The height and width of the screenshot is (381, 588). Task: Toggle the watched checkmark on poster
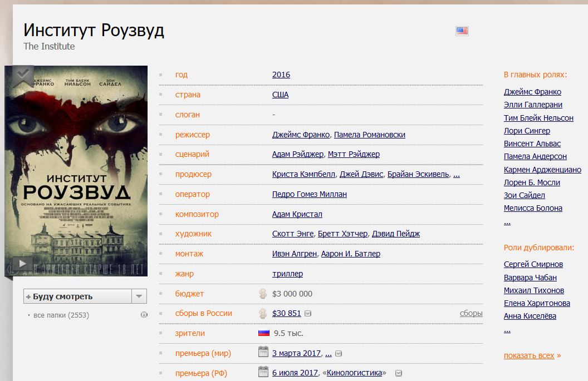23,75
